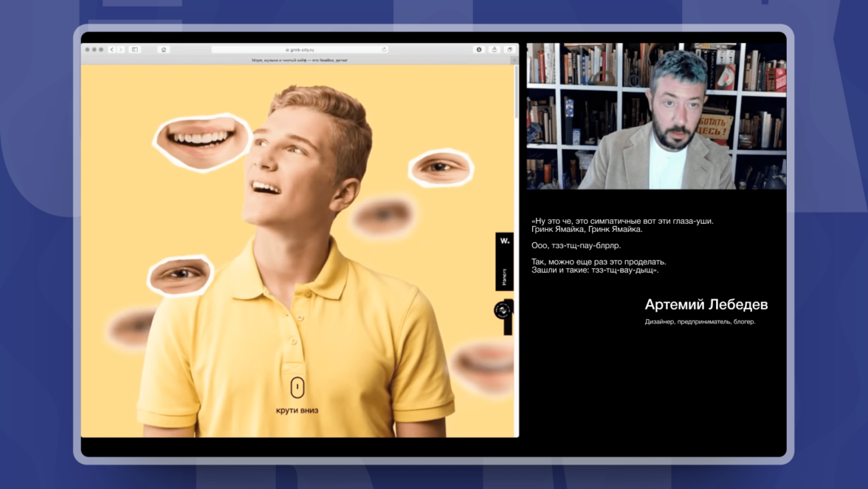Open the Safari home page icon
This screenshot has width=868, height=489.
point(163,49)
